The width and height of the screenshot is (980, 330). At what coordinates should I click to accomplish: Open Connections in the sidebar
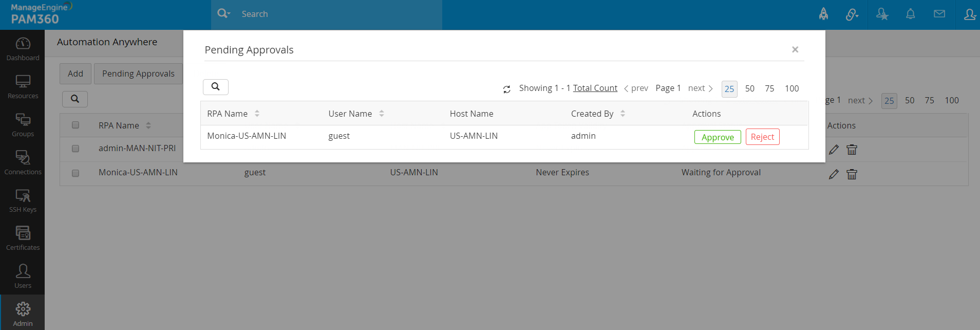pos(23,163)
